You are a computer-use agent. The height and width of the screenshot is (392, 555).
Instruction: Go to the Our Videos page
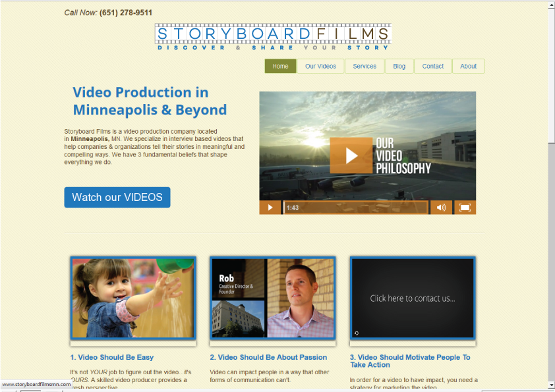coord(320,67)
